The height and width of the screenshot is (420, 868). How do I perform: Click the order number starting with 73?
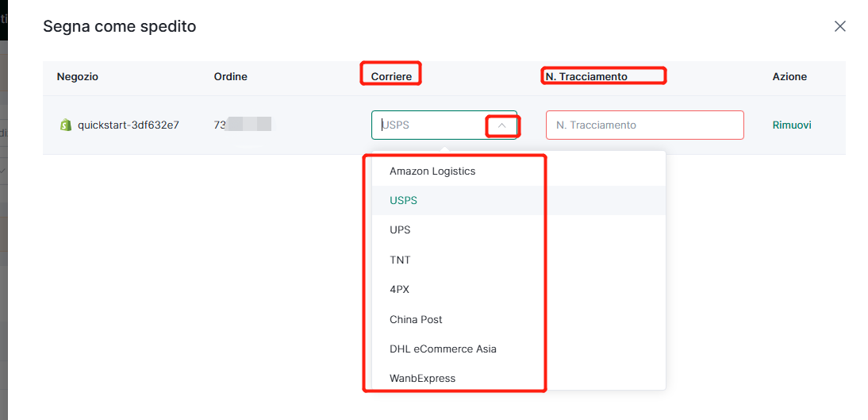(243, 125)
